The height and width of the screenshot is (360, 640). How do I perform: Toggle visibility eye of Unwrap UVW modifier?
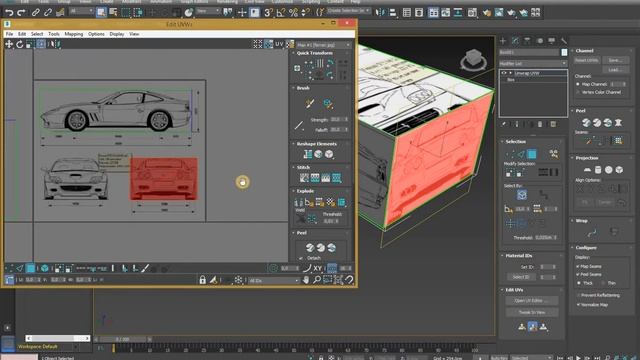504,73
